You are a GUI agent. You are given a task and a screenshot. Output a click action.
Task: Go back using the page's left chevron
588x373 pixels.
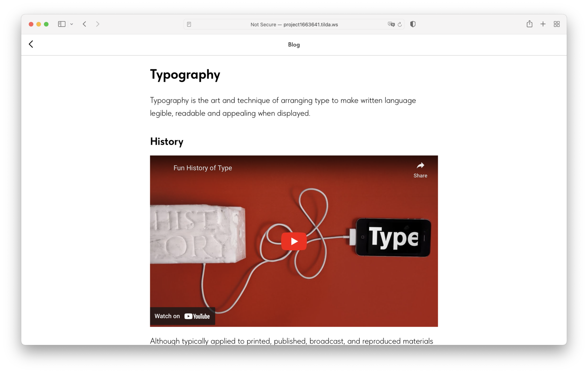pos(31,44)
